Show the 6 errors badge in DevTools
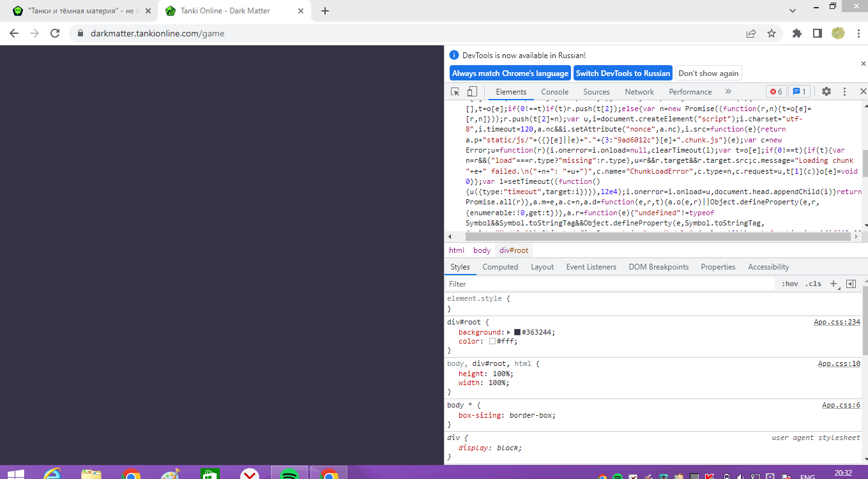 pyautogui.click(x=776, y=91)
